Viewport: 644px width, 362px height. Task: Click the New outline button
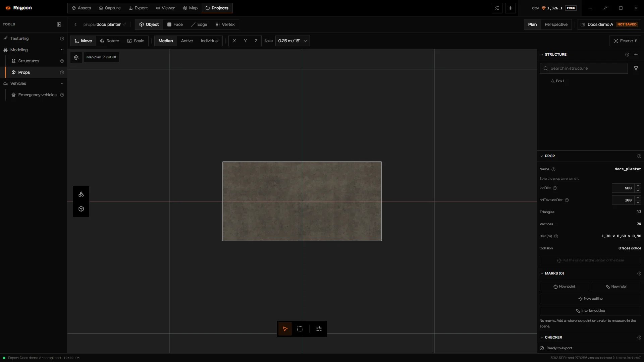pyautogui.click(x=590, y=299)
